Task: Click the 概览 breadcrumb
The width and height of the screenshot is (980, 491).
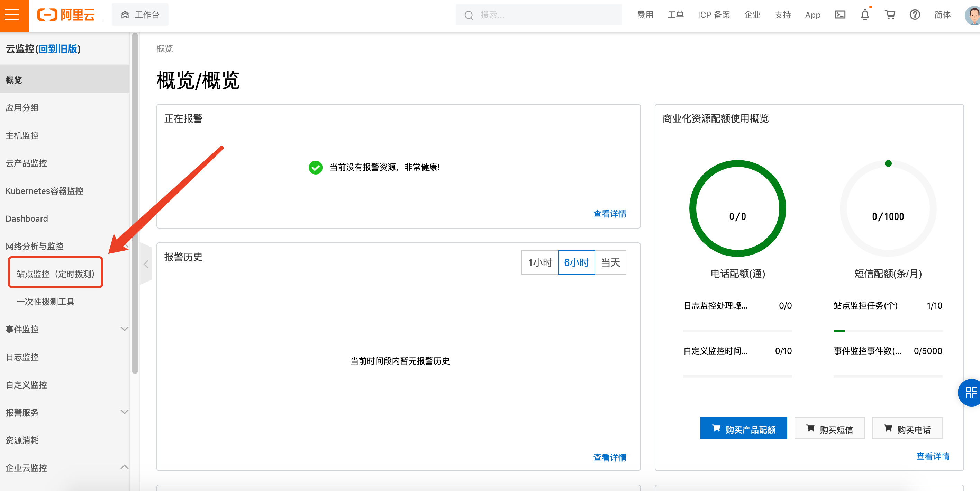Action: [x=164, y=49]
